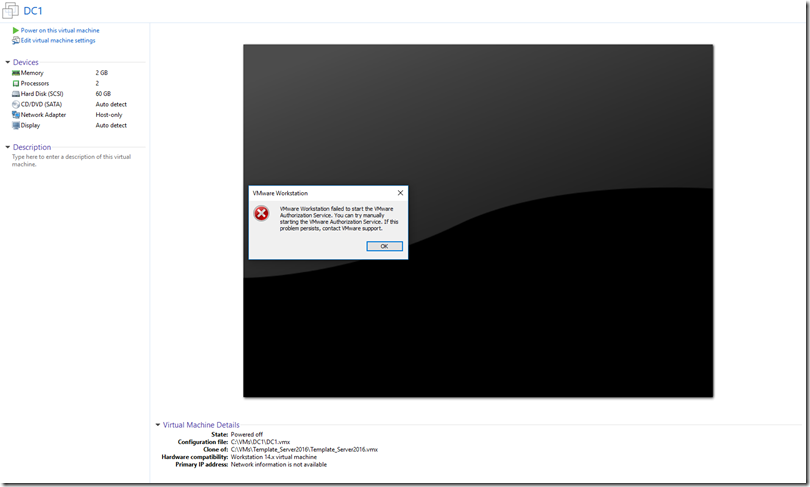The height and width of the screenshot is (487, 810).
Task: Click the CD/DVD Auto detect value
Action: (111, 104)
